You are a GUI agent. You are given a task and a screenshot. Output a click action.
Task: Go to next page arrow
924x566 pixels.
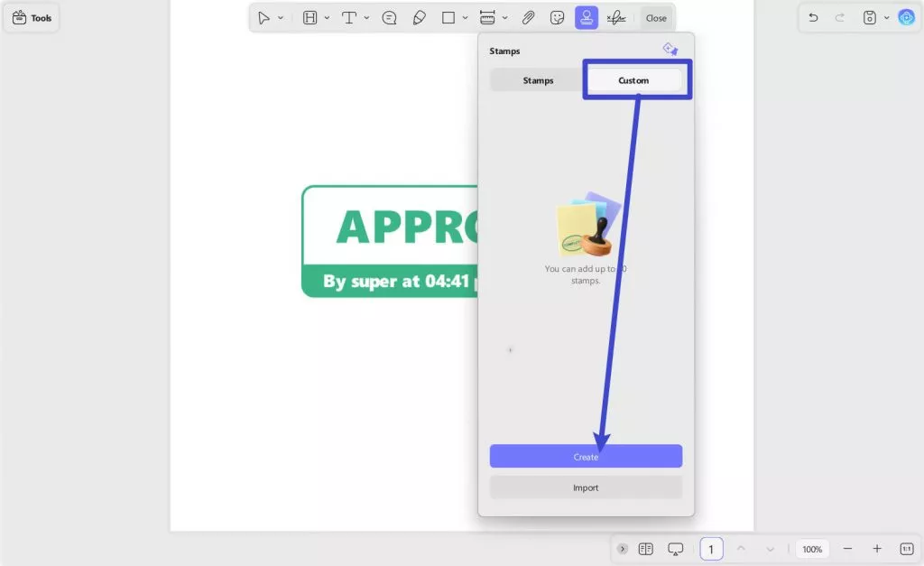tap(770, 549)
